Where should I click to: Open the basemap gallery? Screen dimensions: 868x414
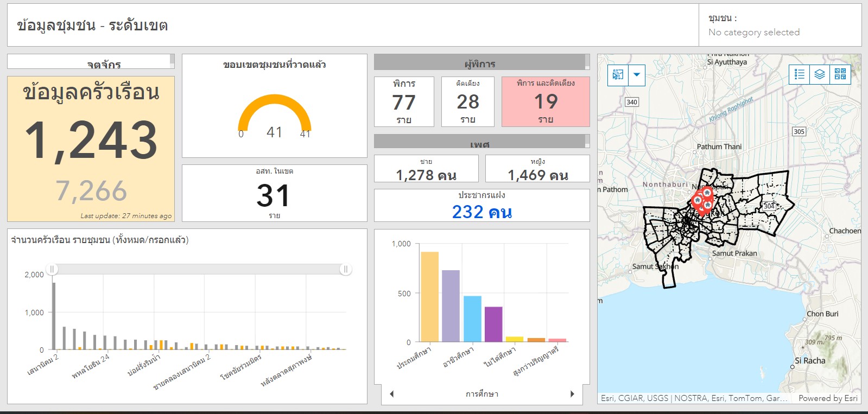pos(840,74)
